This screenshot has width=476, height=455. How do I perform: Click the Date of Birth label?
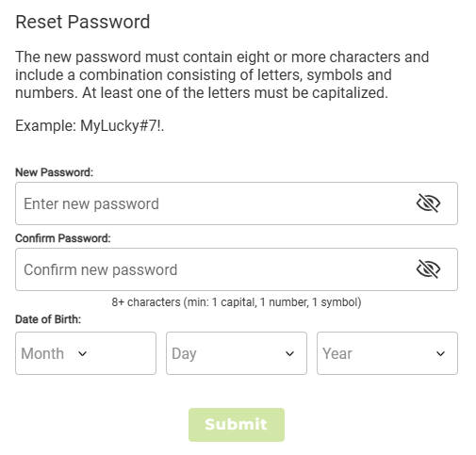coord(48,319)
